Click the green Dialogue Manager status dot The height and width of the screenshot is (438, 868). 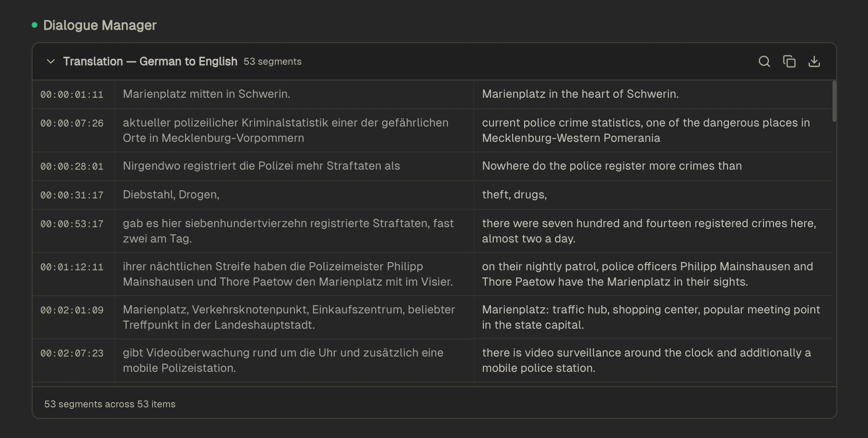point(35,25)
